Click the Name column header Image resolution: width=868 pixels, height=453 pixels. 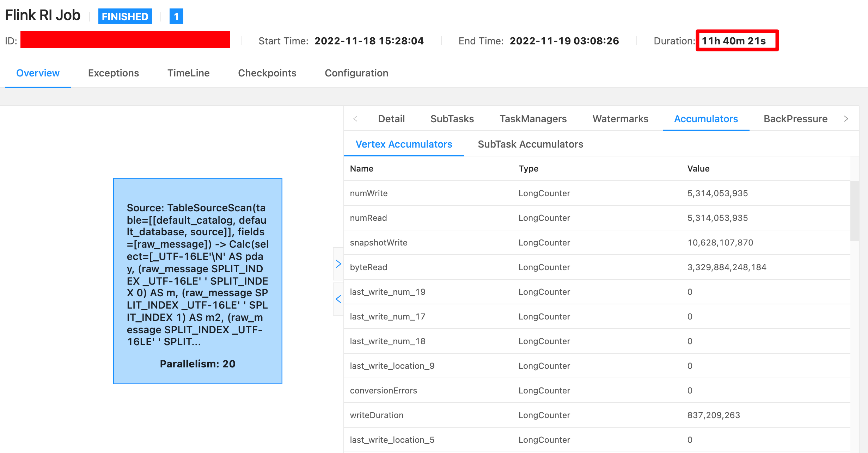(x=361, y=168)
